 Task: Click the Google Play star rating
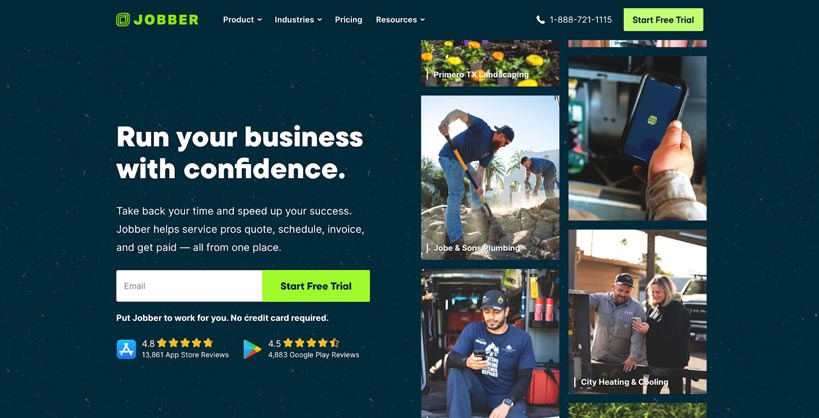(311, 343)
